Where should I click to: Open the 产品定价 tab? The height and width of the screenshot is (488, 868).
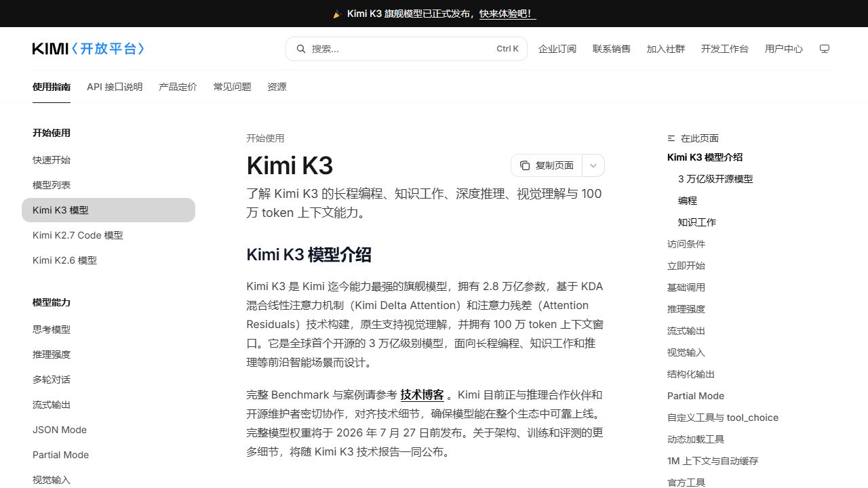pyautogui.click(x=178, y=87)
